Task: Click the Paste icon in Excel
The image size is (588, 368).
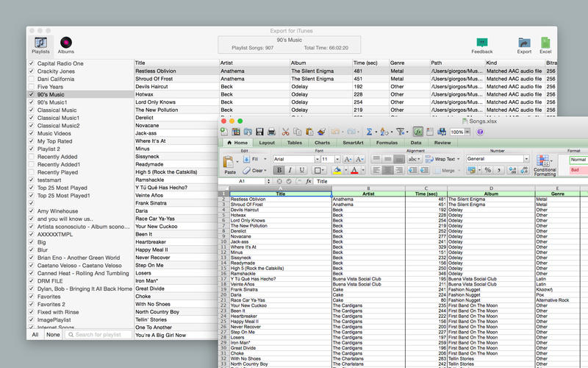Action: tap(230, 163)
